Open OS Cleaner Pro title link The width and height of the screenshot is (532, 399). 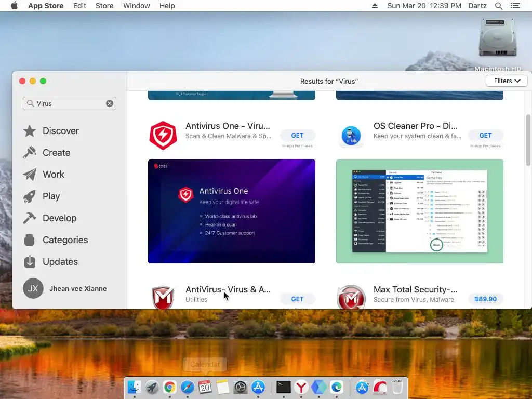416,126
